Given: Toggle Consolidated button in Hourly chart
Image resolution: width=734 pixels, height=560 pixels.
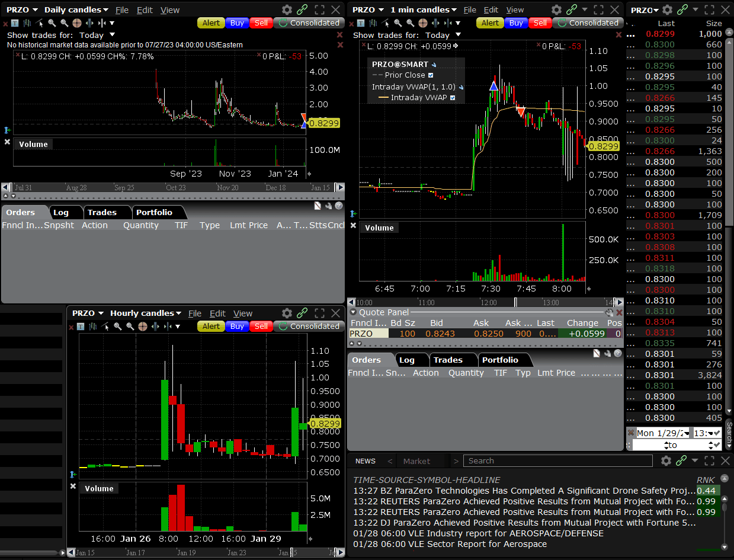Looking at the screenshot, I should 309,326.
